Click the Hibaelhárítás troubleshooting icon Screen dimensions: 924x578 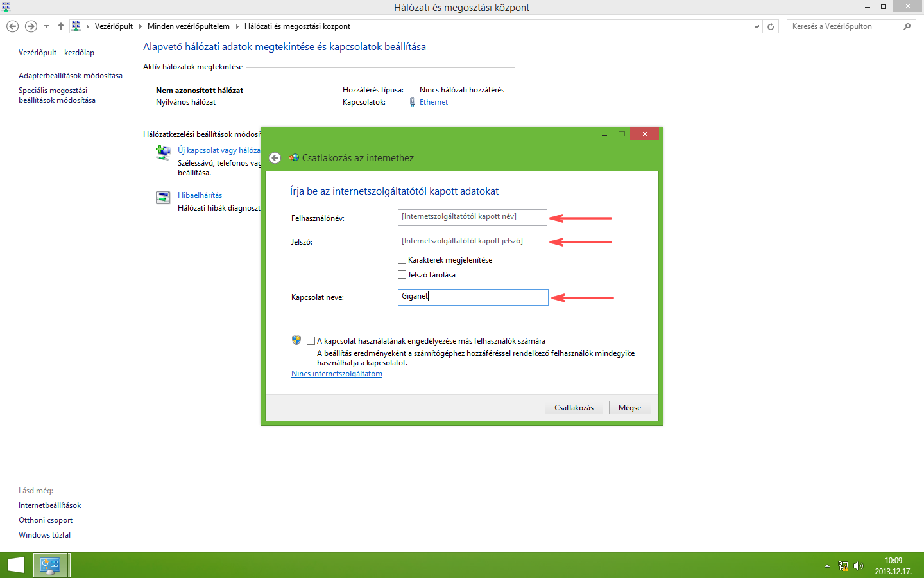[163, 197]
